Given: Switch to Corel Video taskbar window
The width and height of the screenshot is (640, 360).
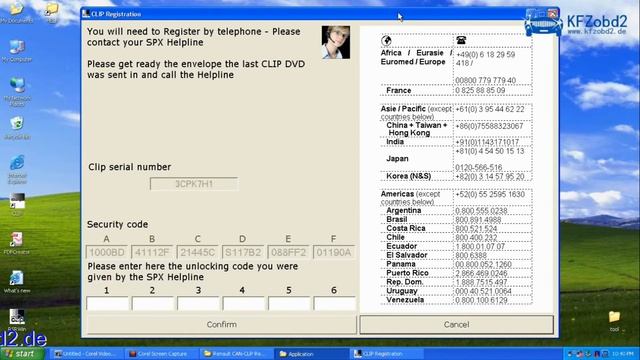Looking at the screenshot, I should (86, 354).
